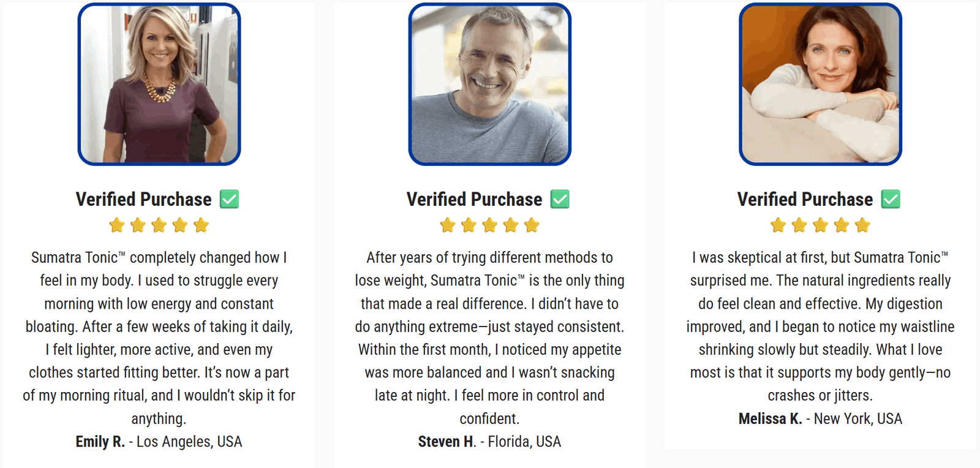Click the middle star in Steven H.'s rating
The image size is (980, 468).
click(490, 225)
